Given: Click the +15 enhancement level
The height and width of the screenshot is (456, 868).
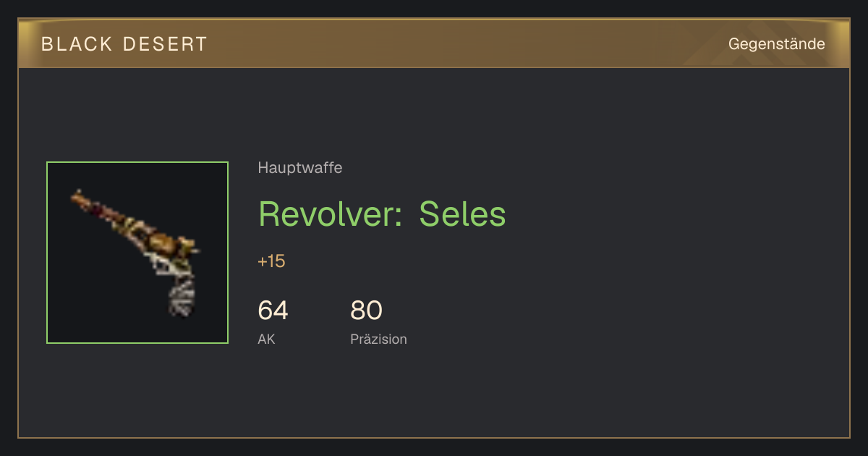Looking at the screenshot, I should 271,261.
